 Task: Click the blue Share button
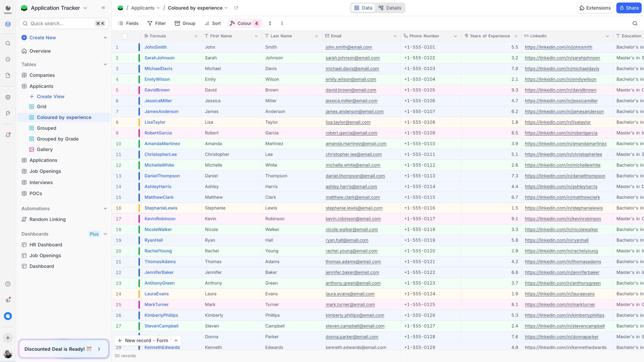coord(628,8)
